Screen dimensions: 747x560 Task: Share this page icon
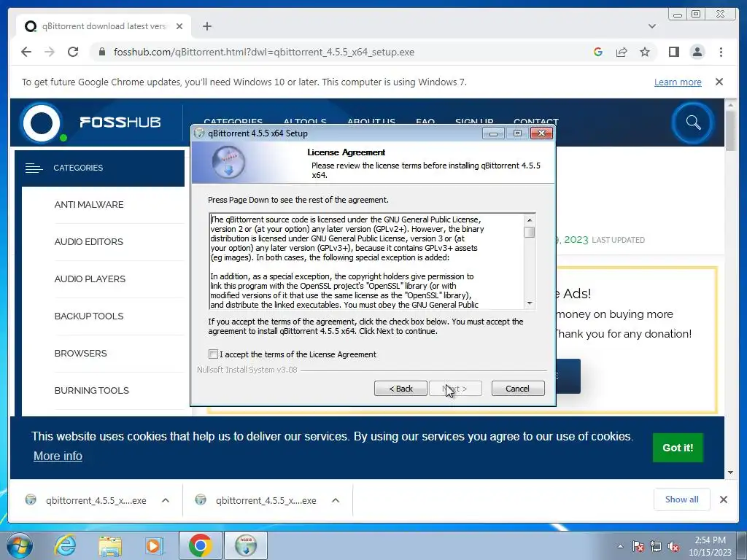click(622, 52)
